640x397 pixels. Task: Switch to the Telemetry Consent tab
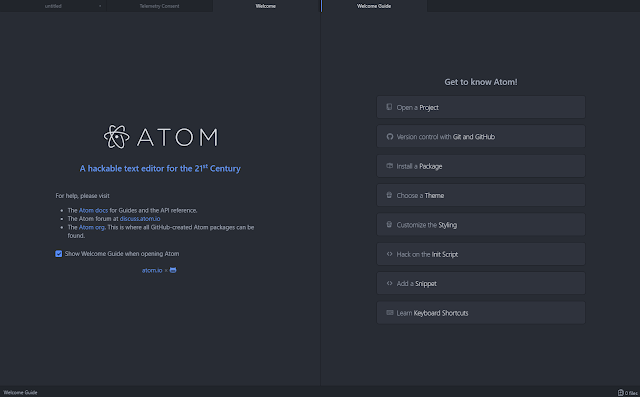(159, 6)
